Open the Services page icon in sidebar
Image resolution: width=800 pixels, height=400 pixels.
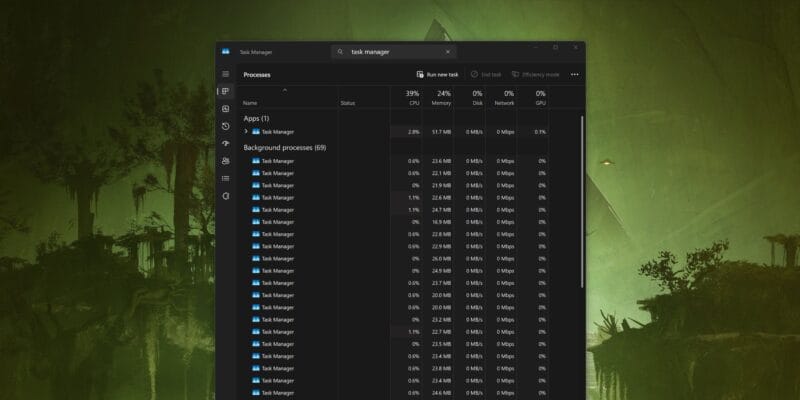226,196
